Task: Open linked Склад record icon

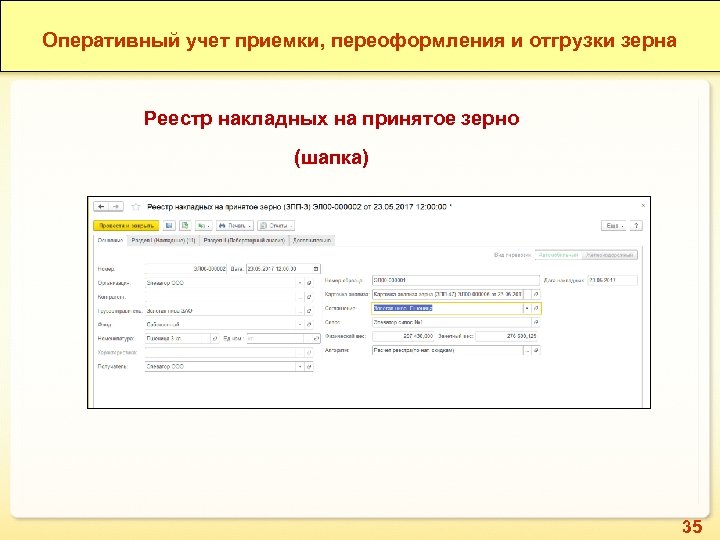Action: point(536,322)
